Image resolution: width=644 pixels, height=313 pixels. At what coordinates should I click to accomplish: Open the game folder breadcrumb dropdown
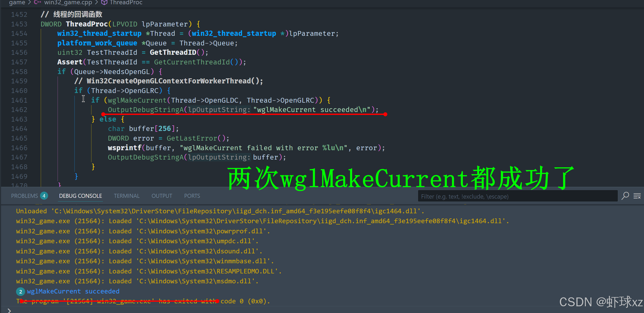tap(17, 2)
